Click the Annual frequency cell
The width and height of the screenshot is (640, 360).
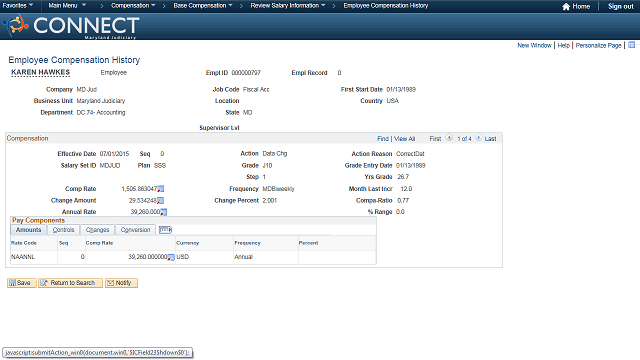click(x=243, y=257)
